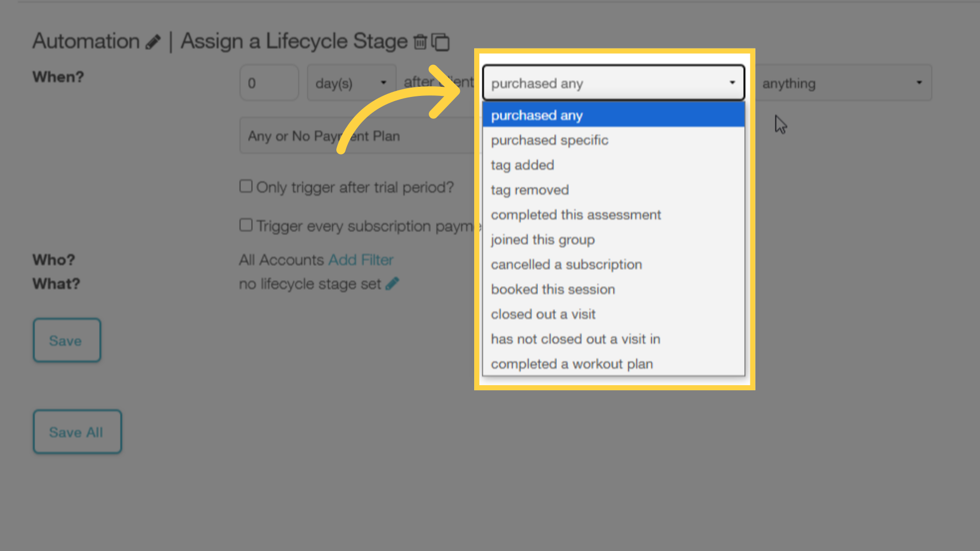
Task: Edit the lifecycle stage using its pencil icon
Action: click(392, 283)
